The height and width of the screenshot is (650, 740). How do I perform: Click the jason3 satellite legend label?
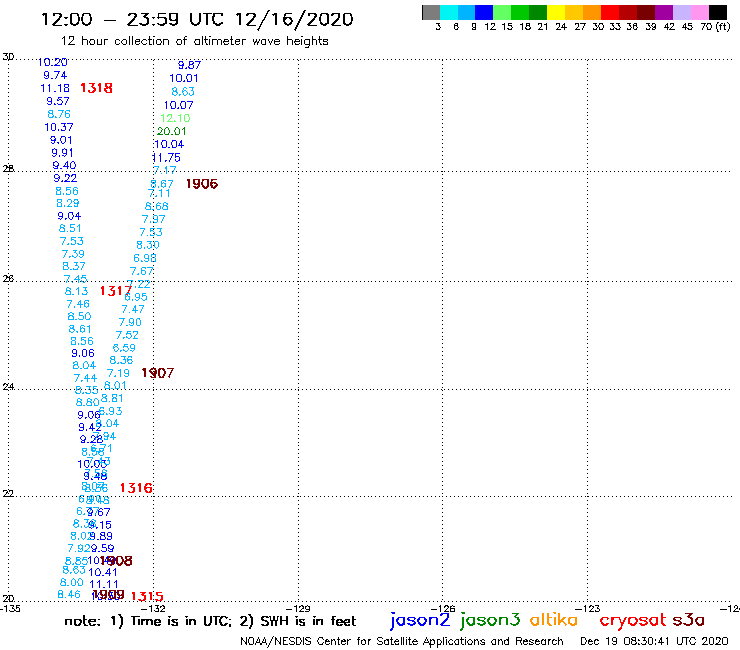coord(490,620)
